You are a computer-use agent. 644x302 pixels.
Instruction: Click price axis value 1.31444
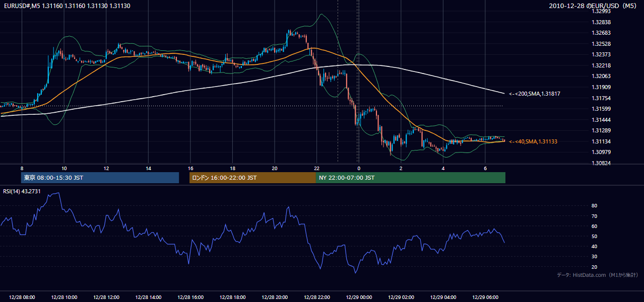click(x=601, y=120)
